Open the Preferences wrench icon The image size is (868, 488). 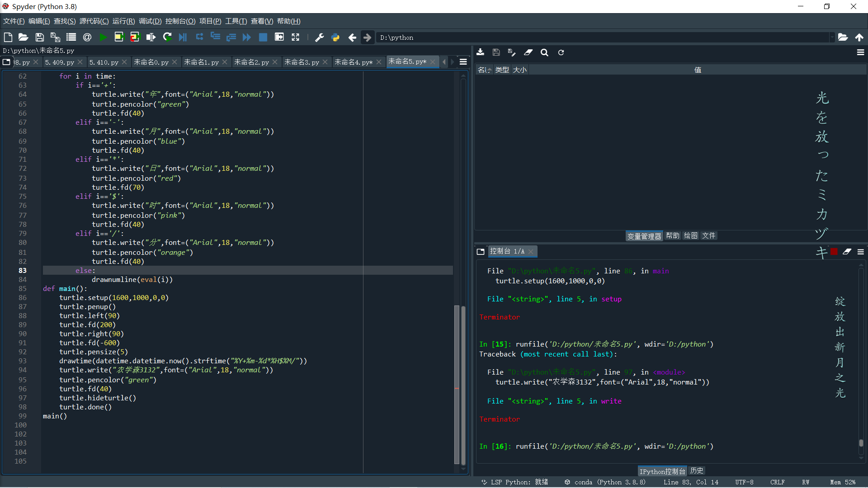coord(319,38)
